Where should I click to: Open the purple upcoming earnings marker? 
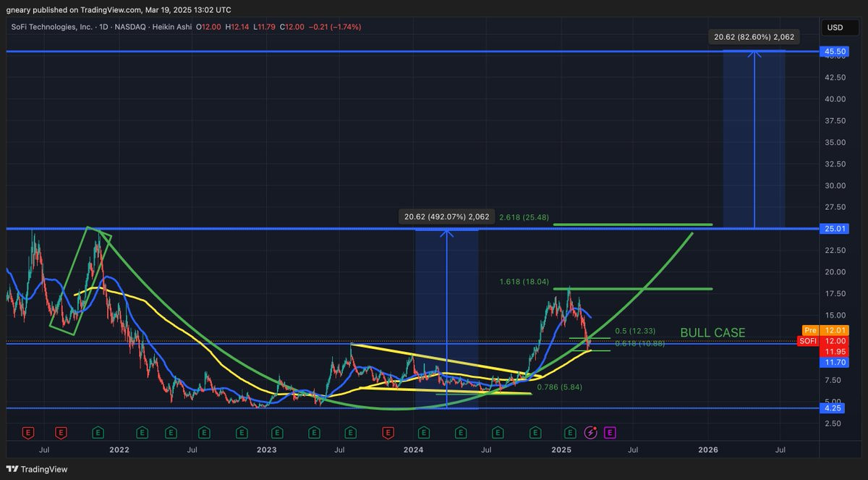[610, 432]
